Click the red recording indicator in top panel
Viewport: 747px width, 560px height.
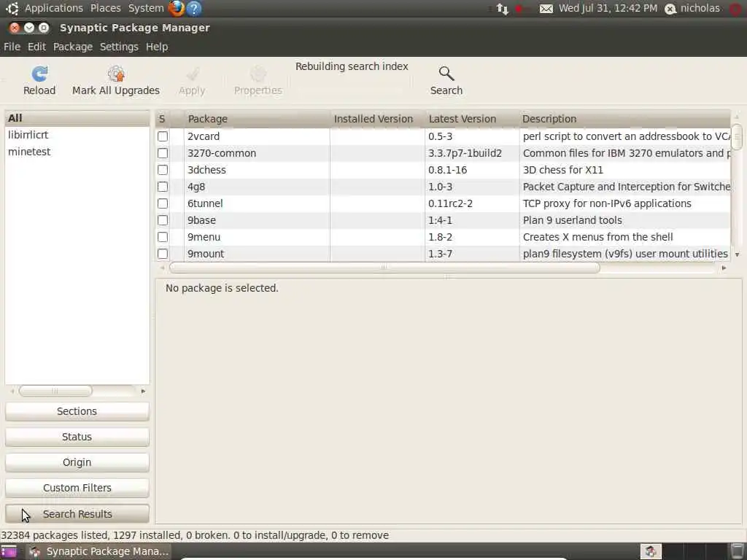pyautogui.click(x=519, y=9)
